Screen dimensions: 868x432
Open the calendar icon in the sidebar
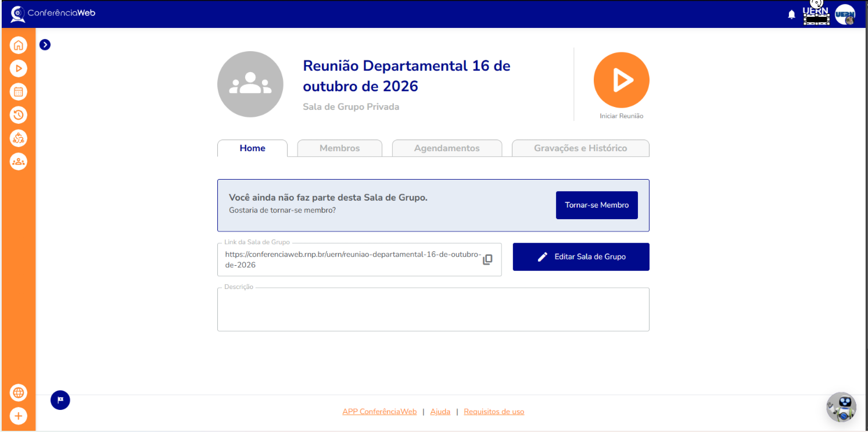coord(19,92)
